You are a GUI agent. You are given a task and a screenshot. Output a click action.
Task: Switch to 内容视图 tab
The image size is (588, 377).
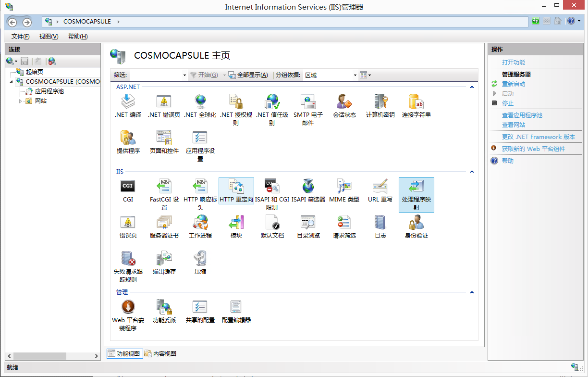pyautogui.click(x=160, y=353)
